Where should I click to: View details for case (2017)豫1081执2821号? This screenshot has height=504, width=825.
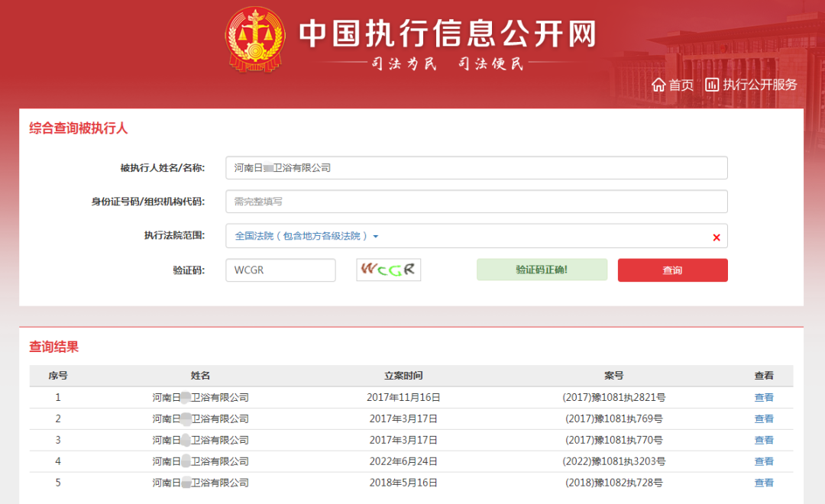pyautogui.click(x=764, y=397)
